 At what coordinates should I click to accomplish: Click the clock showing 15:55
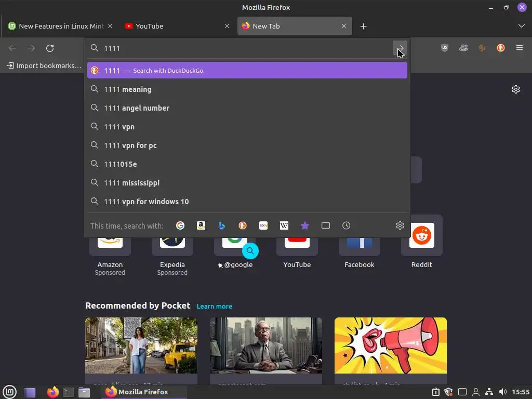tap(521, 392)
